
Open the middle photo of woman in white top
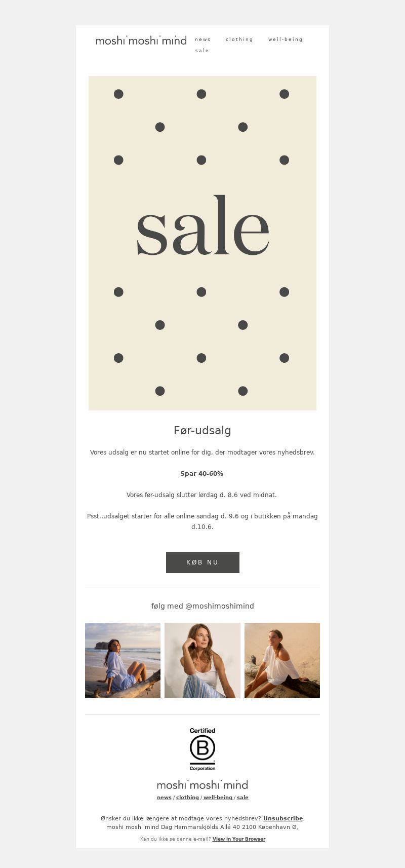[x=202, y=660]
